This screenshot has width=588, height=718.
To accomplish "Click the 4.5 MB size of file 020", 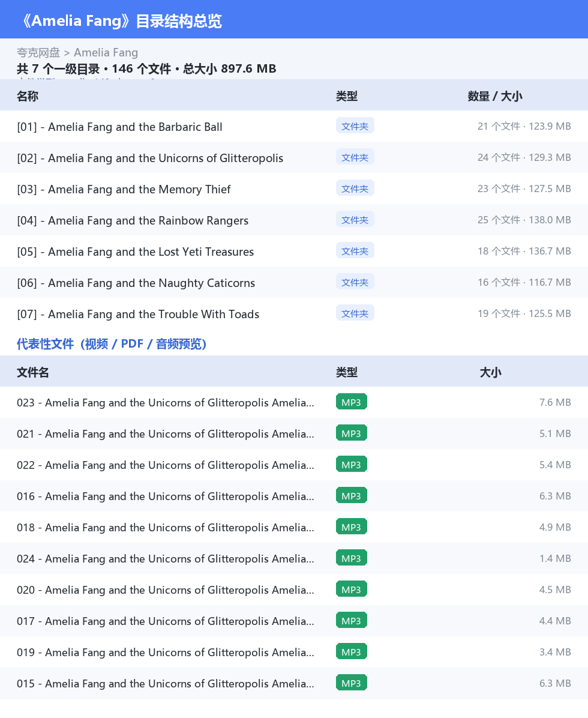I will (x=555, y=590).
